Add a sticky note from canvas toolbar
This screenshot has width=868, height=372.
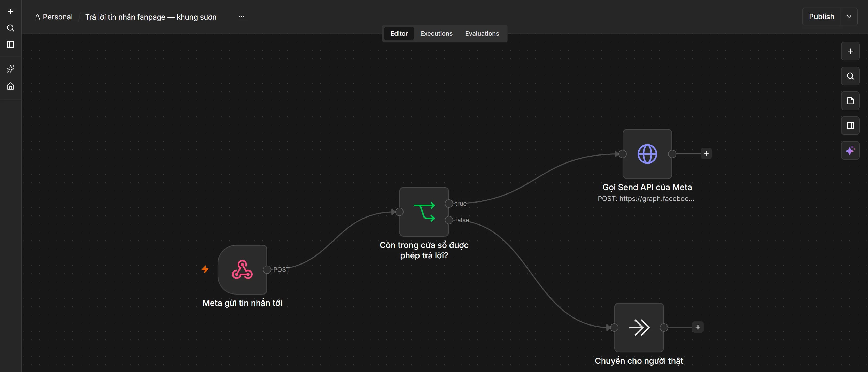tap(850, 101)
